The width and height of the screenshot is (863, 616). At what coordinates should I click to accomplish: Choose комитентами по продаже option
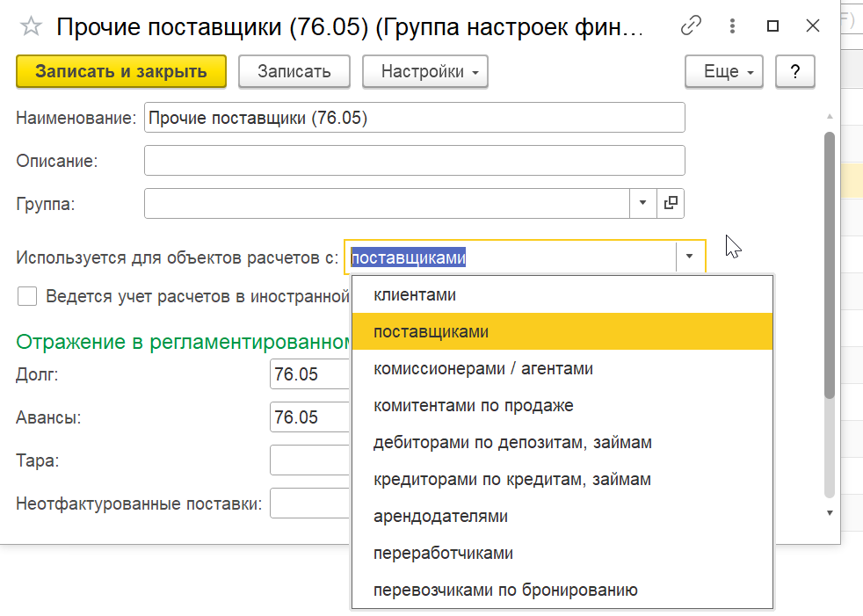[x=562, y=405]
